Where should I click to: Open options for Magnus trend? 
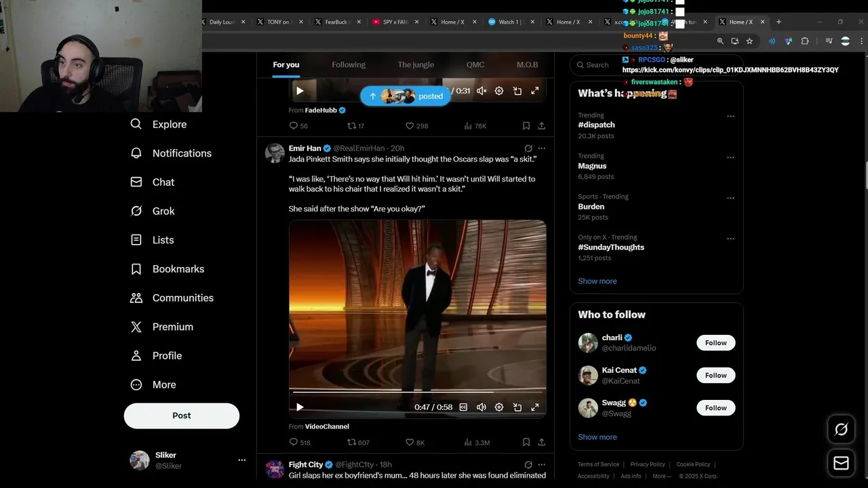pyautogui.click(x=730, y=157)
